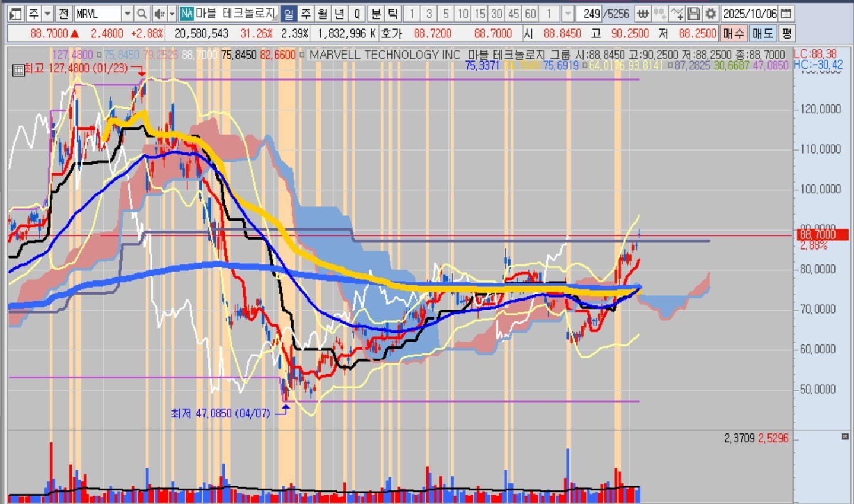Open the dropdown arrow next to speaker
854x504 pixels.
[x=172, y=14]
